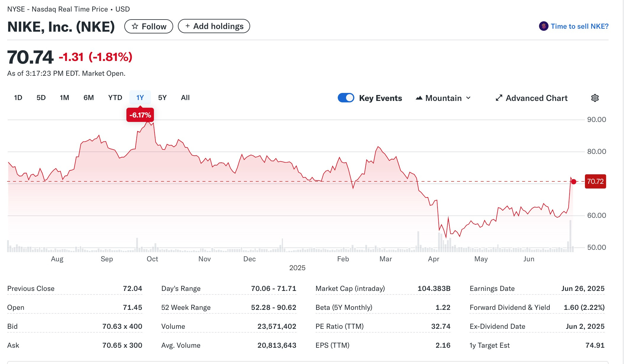Click the 52.28 - 90.62 range value
The width and height of the screenshot is (624, 364).
coord(274,307)
